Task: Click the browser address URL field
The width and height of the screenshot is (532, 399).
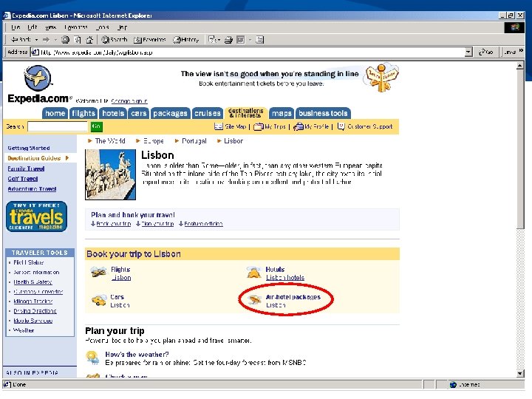Action: coord(247,52)
